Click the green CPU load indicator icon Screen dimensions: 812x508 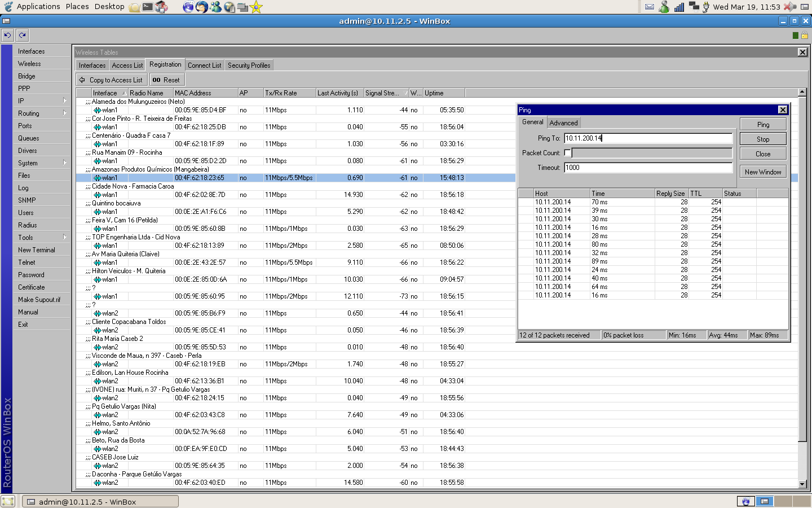[x=795, y=35]
